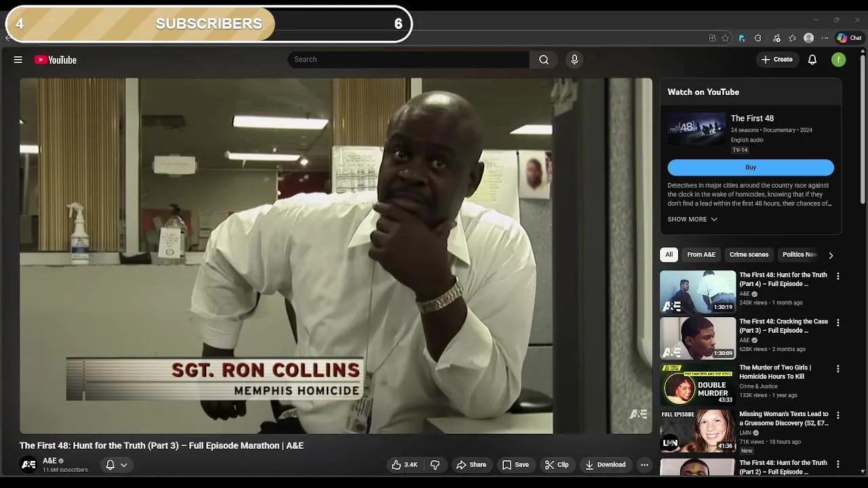Image resolution: width=868 pixels, height=488 pixels.
Task: Open browser favorites list icon
Action: pos(792,38)
